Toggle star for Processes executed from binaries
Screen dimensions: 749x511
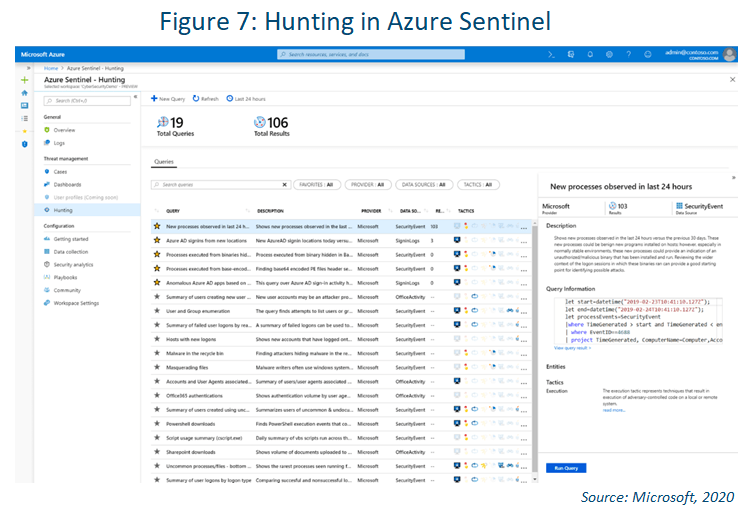point(157,255)
